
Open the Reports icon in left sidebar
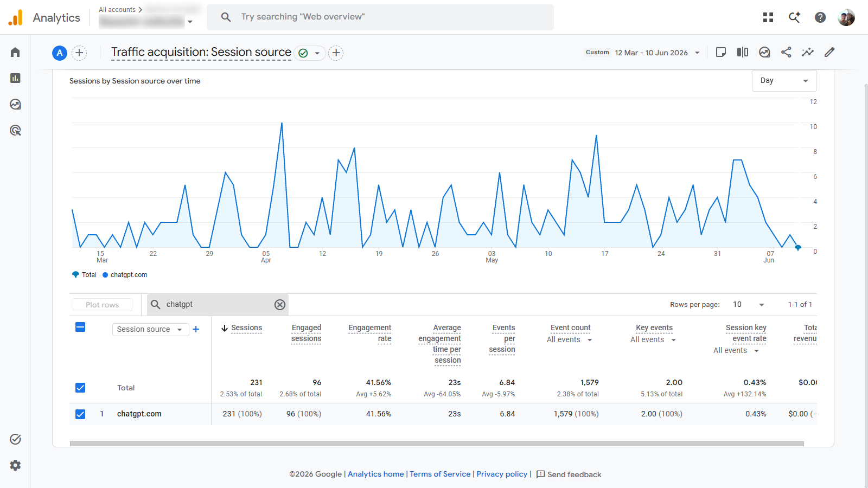coord(15,78)
